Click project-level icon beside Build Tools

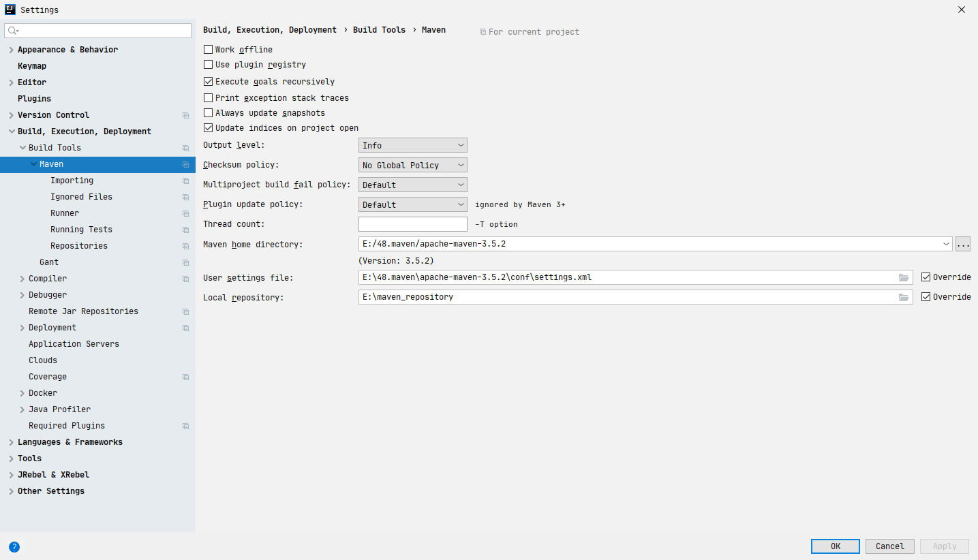tap(185, 148)
